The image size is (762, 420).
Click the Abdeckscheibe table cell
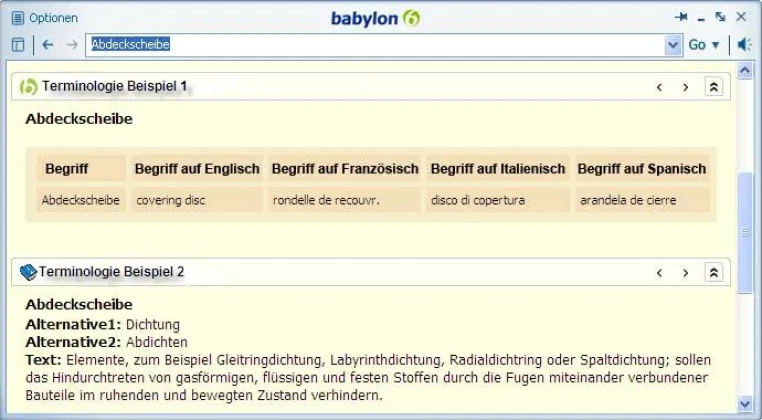81,200
